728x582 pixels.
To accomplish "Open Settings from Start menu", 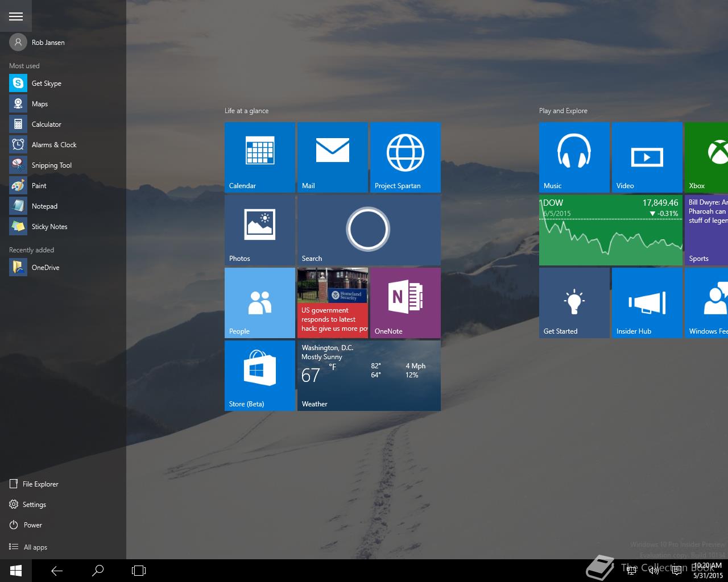I will click(63, 505).
